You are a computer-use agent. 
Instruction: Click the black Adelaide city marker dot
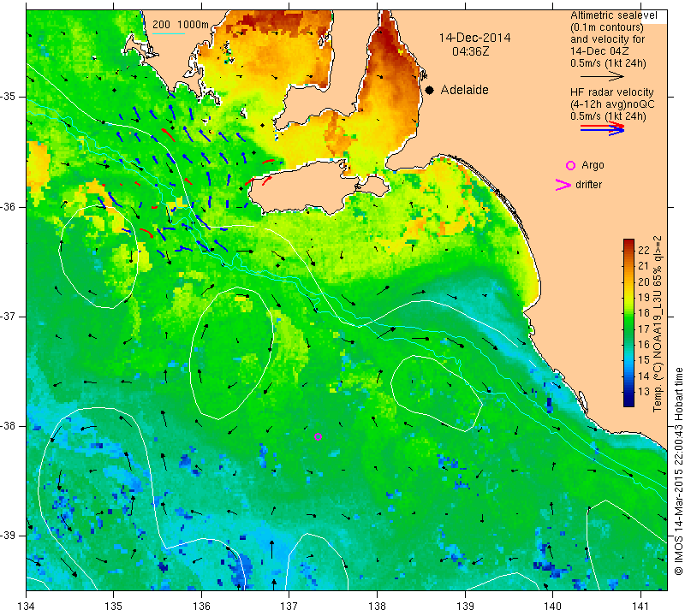pyautogui.click(x=430, y=90)
